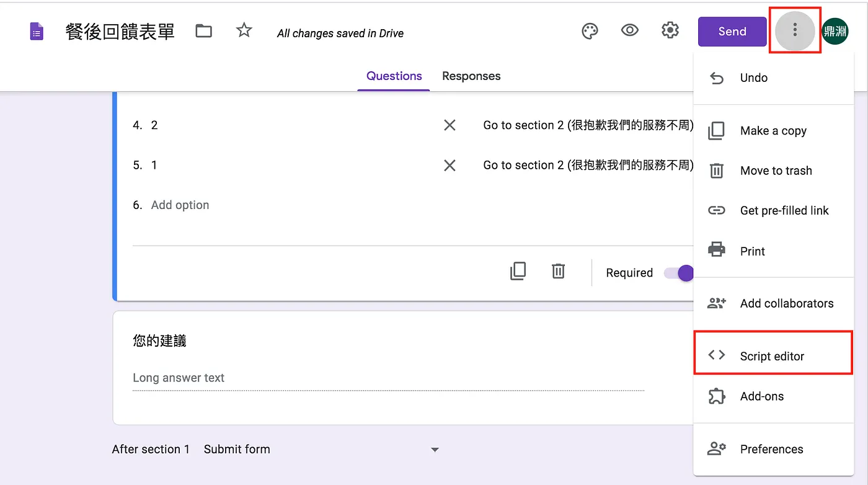Open the Google Forms home icon

(x=37, y=32)
